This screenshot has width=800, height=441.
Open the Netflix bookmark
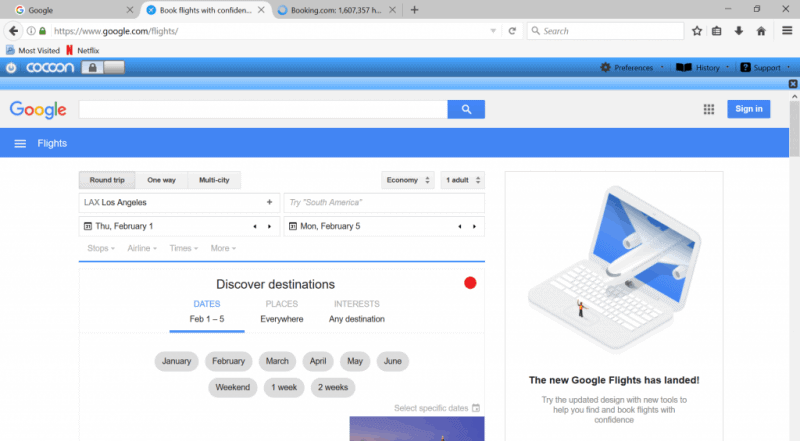coord(83,51)
